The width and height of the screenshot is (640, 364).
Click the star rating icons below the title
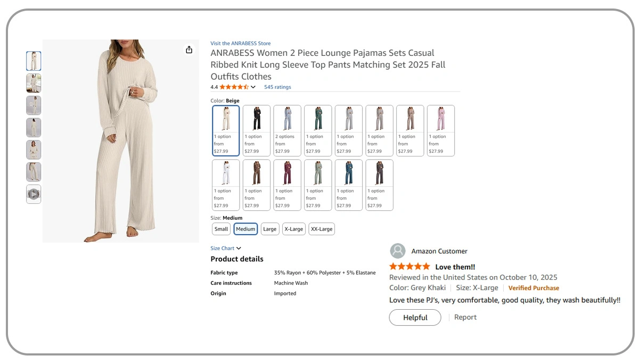(x=234, y=87)
